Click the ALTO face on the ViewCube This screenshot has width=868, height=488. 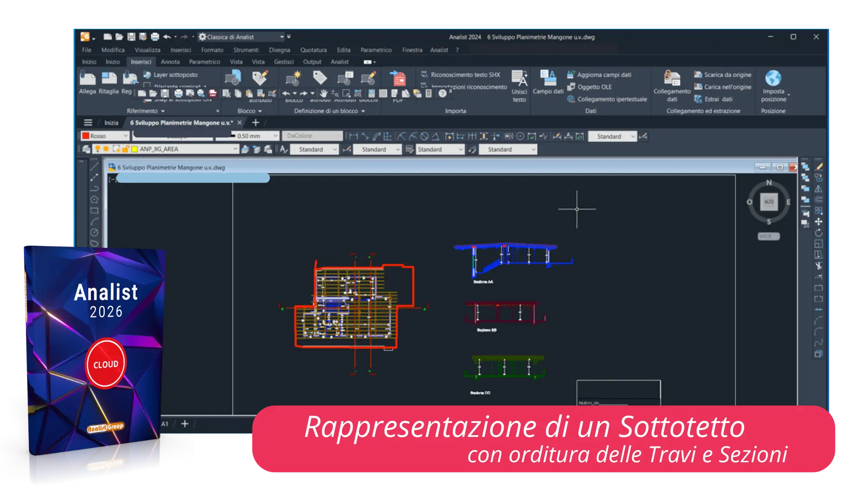coord(769,202)
